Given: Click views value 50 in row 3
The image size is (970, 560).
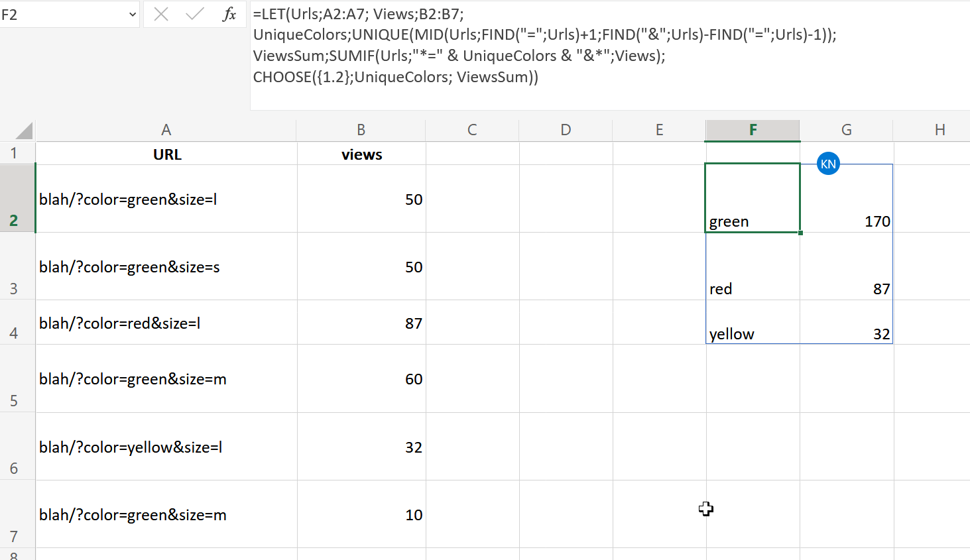Looking at the screenshot, I should [361, 266].
